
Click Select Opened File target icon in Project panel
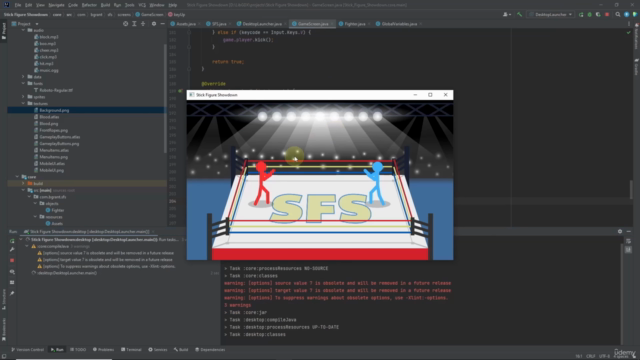[x=125, y=24]
